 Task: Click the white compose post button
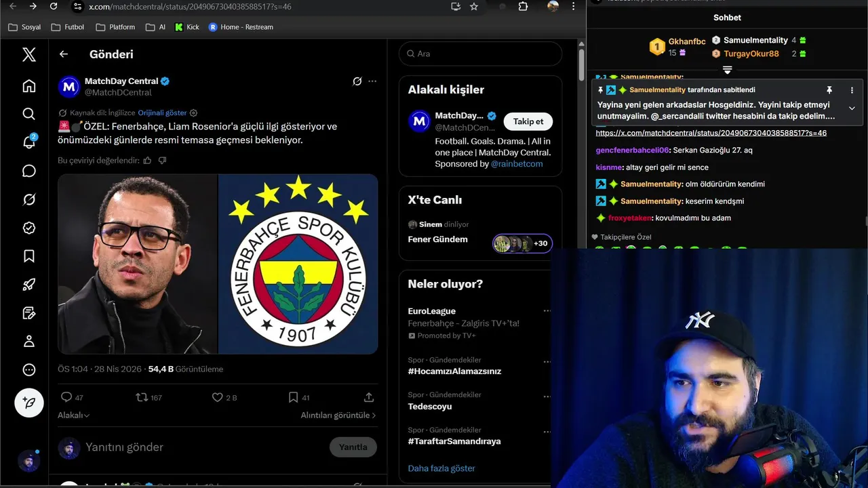click(29, 403)
